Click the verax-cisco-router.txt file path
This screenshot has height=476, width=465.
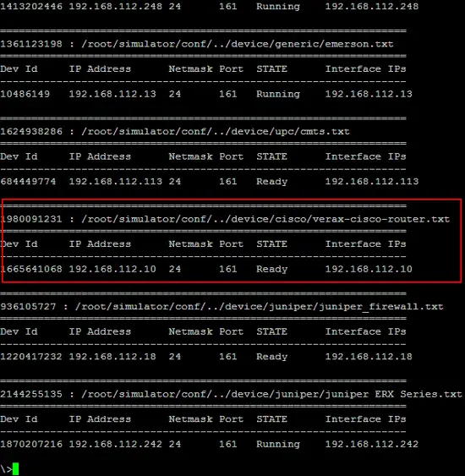click(x=265, y=219)
